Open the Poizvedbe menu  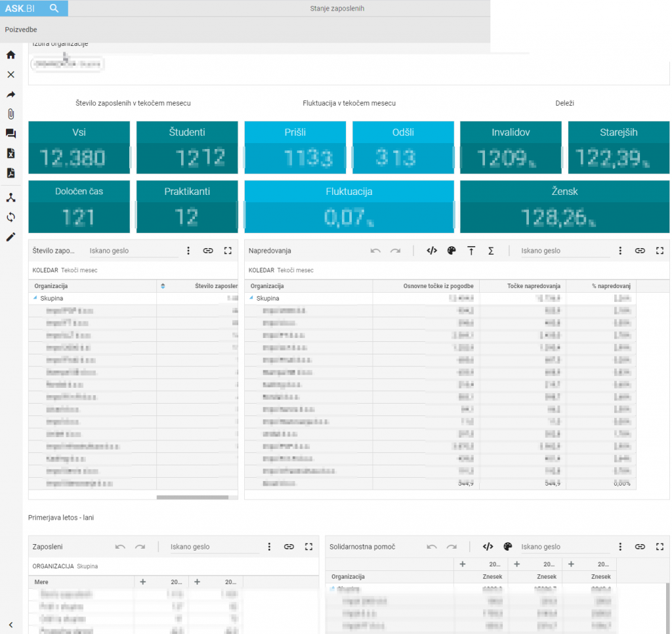21,30
